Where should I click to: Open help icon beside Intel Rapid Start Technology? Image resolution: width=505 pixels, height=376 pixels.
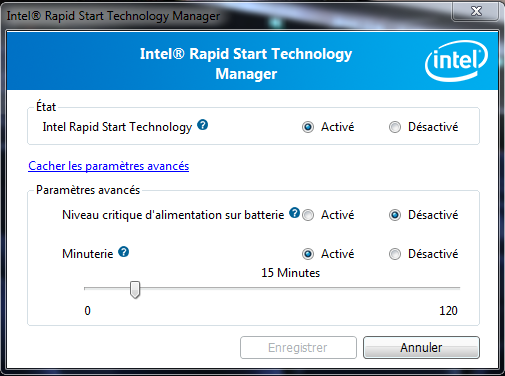point(203,125)
